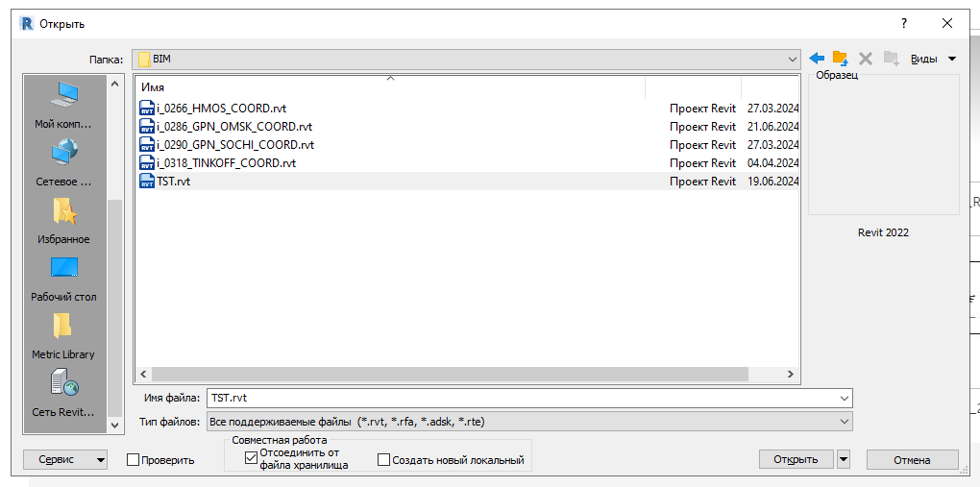Enable the Проверить checkbox
This screenshot has width=980, height=487.
tap(134, 460)
